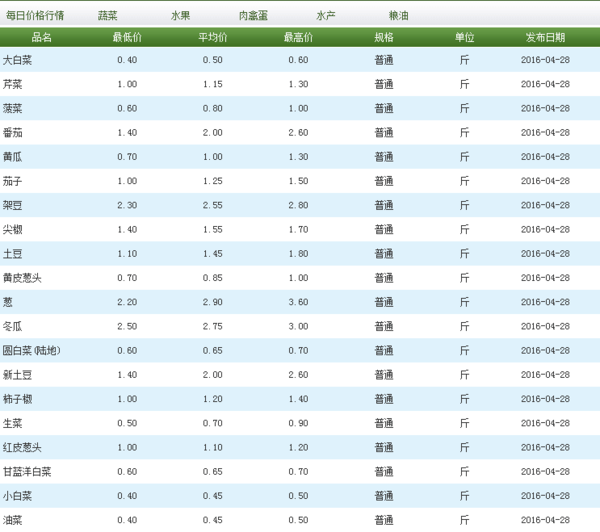The height and width of the screenshot is (532, 600).
Task: Select the 大白菜 product name
Action: pyautogui.click(x=17, y=60)
